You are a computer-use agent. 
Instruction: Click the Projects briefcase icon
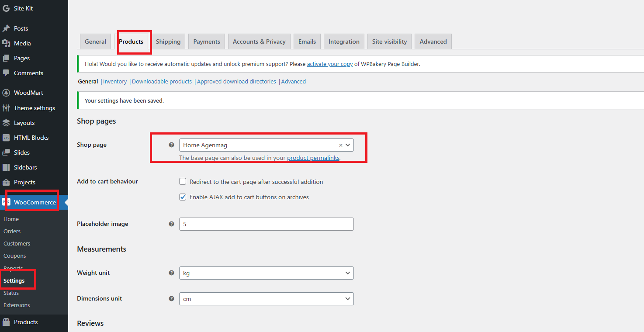pos(6,182)
